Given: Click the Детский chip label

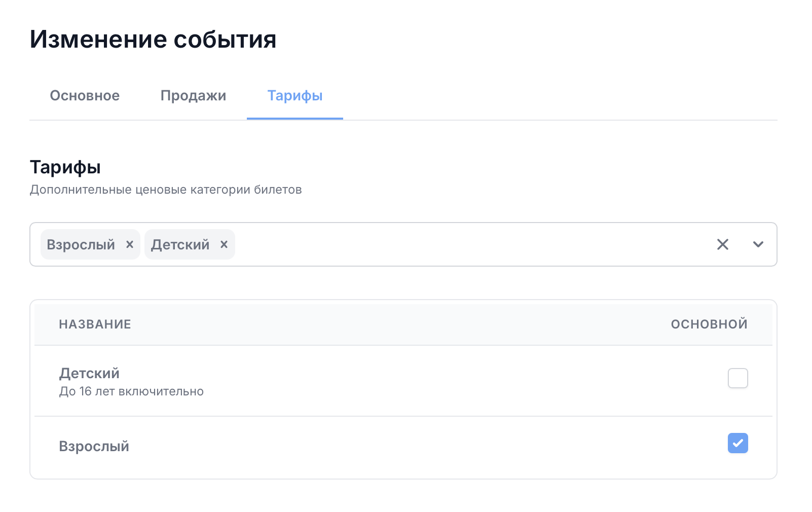Looking at the screenshot, I should [x=180, y=245].
